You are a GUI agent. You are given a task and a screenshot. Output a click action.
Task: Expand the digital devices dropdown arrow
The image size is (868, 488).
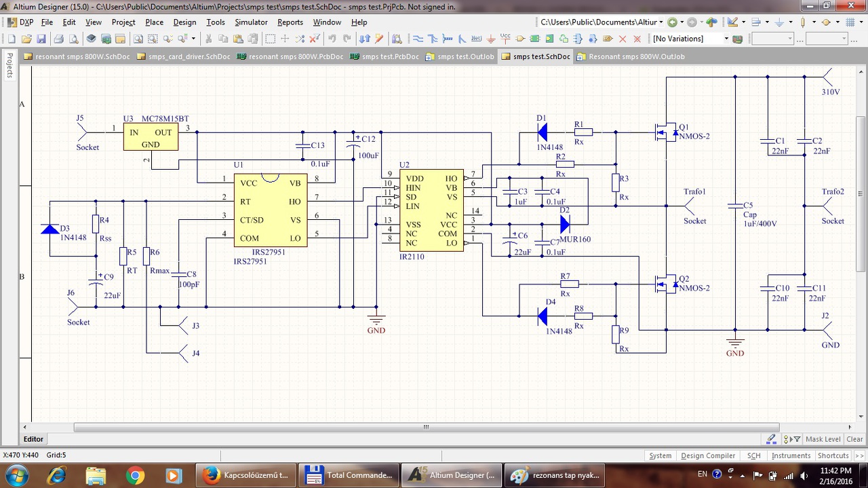[x=814, y=22]
